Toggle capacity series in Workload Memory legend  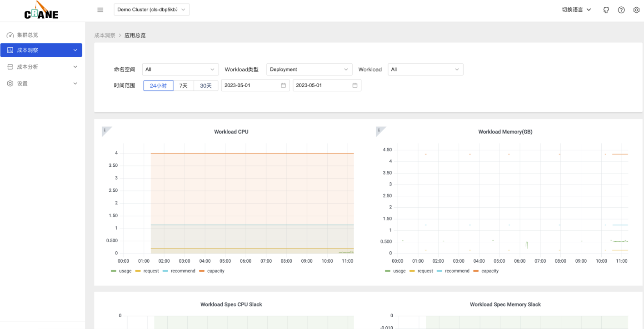tap(486, 271)
